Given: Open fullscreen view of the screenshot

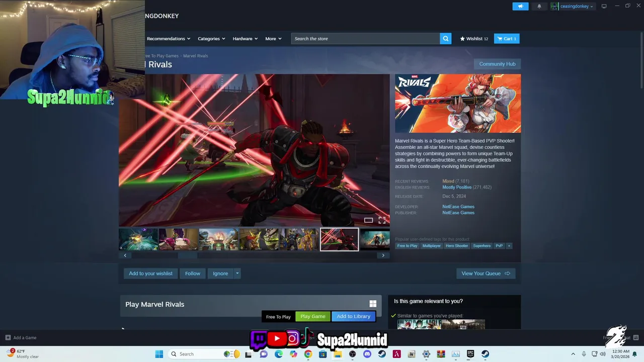Looking at the screenshot, I should (382, 220).
